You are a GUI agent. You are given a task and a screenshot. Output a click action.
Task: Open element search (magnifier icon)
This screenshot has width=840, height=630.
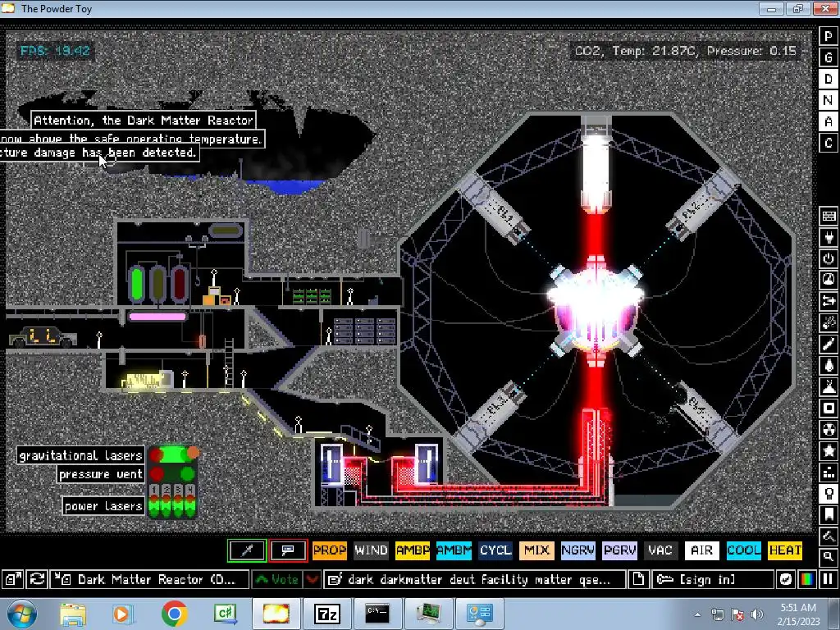pyautogui.click(x=829, y=557)
